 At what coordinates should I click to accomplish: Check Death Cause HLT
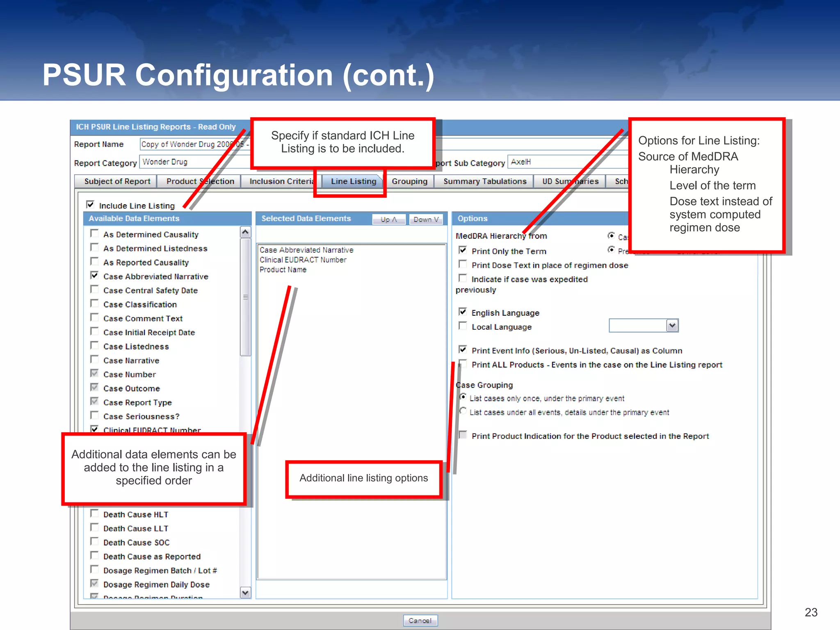tap(94, 513)
